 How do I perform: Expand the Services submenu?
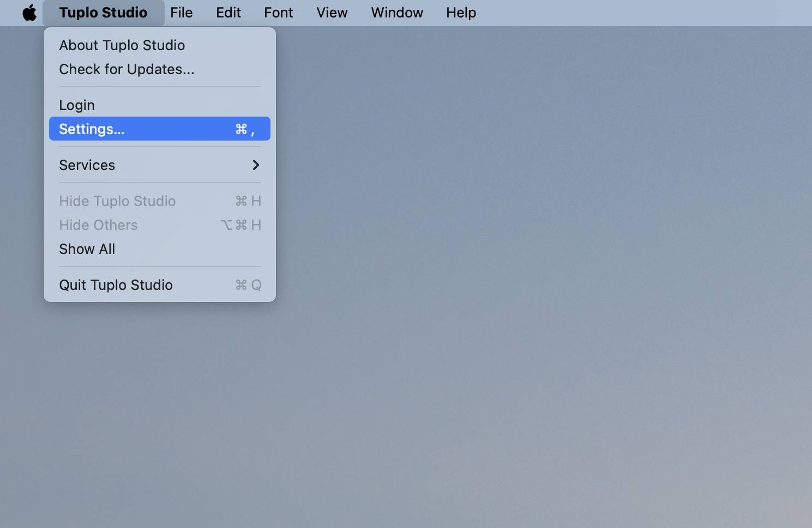coord(160,165)
